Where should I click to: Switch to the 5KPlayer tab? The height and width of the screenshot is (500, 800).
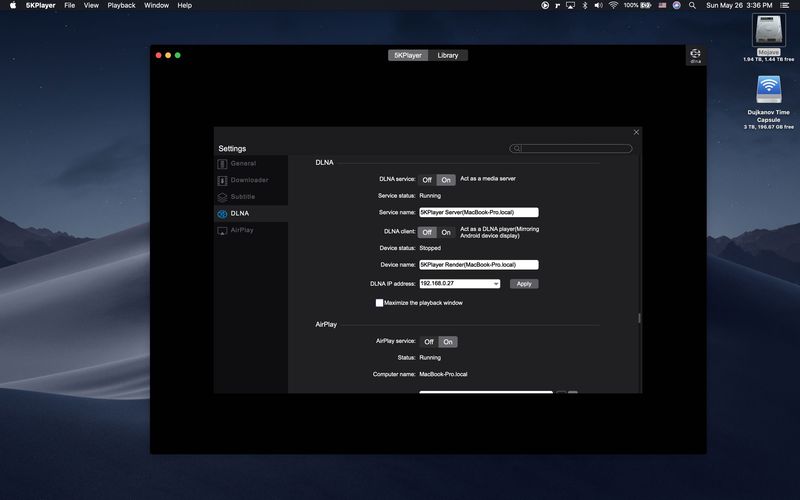click(x=408, y=55)
